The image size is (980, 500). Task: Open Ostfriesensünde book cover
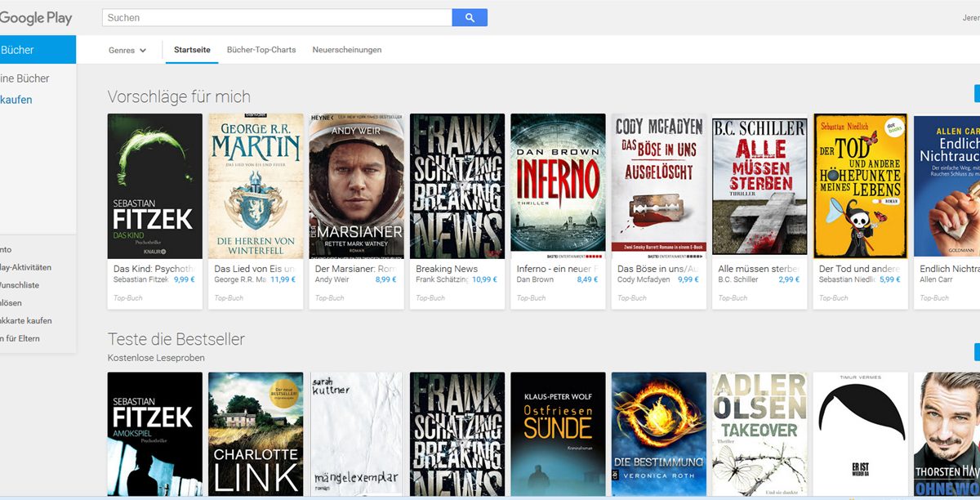pyautogui.click(x=559, y=434)
